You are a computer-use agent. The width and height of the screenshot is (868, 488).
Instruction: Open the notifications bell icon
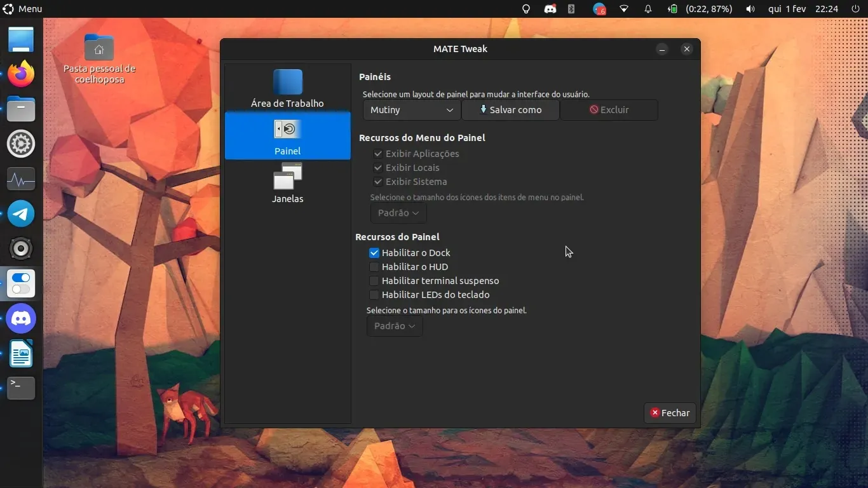(x=648, y=9)
